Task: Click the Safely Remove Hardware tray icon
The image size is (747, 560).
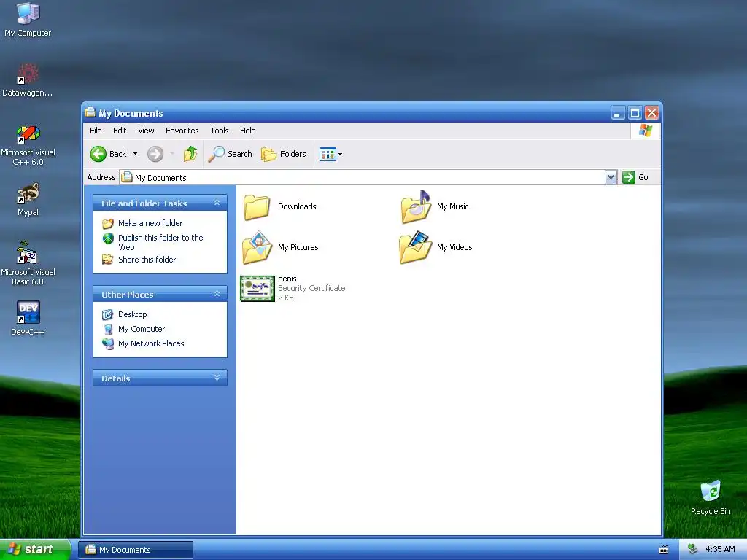Action: [x=692, y=549]
